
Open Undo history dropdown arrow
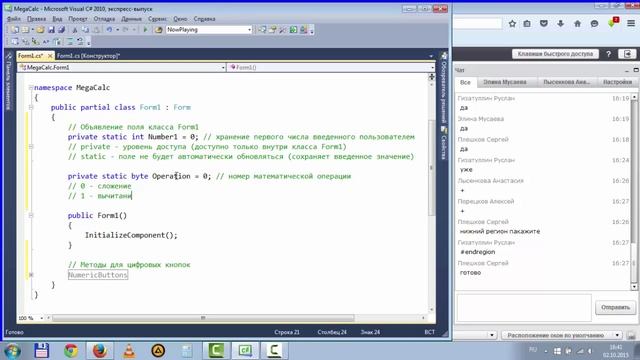tap(118, 30)
